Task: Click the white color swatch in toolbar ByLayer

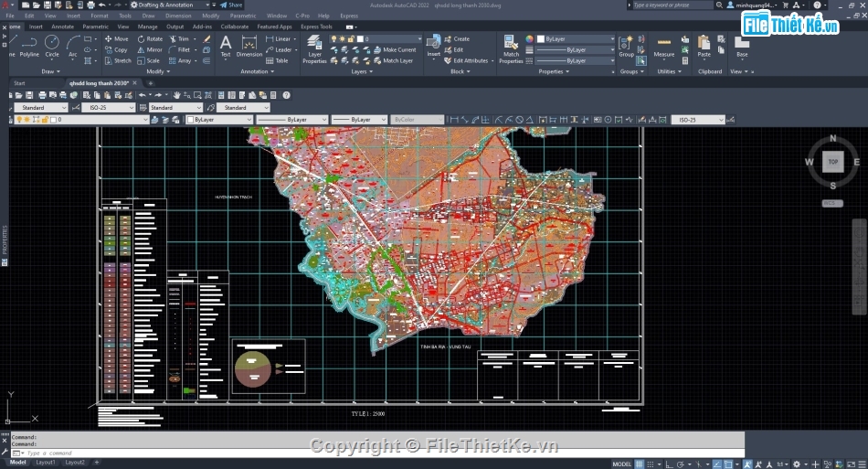Action: [190, 120]
